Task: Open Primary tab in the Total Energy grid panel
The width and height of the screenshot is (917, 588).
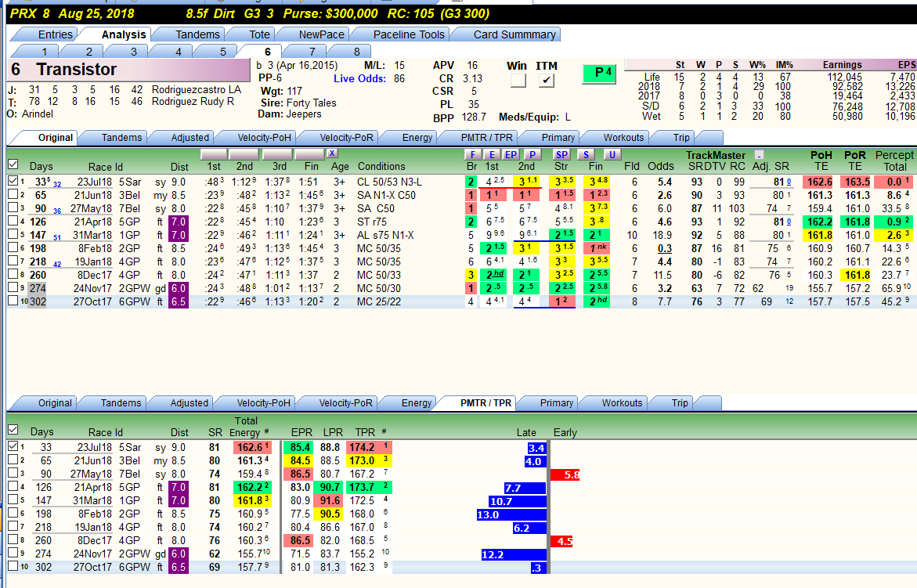Action: click(556, 402)
